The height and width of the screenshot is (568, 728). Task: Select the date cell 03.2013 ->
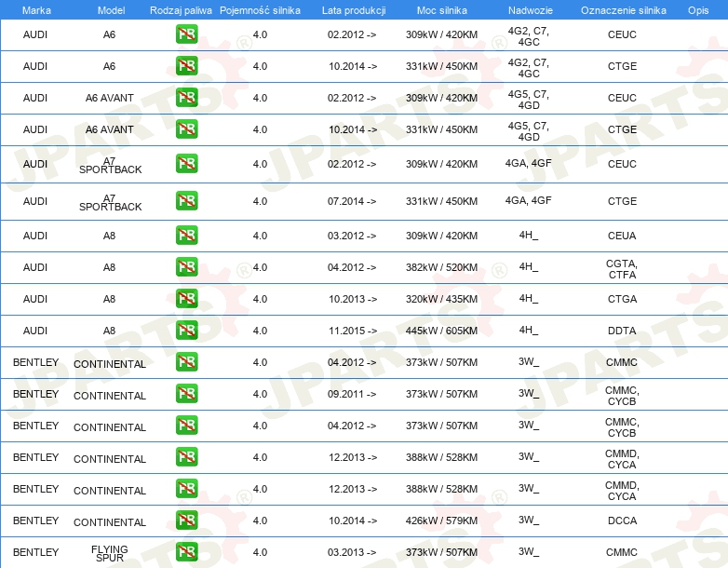click(x=352, y=552)
